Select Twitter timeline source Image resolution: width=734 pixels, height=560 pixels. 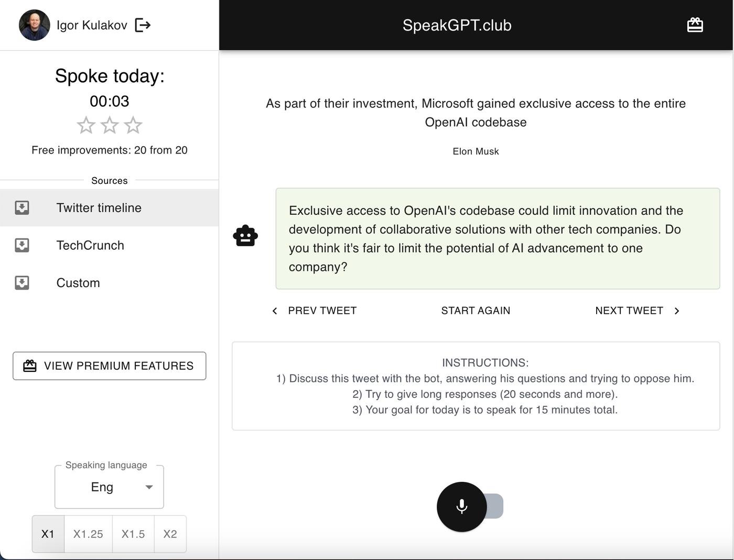(99, 208)
